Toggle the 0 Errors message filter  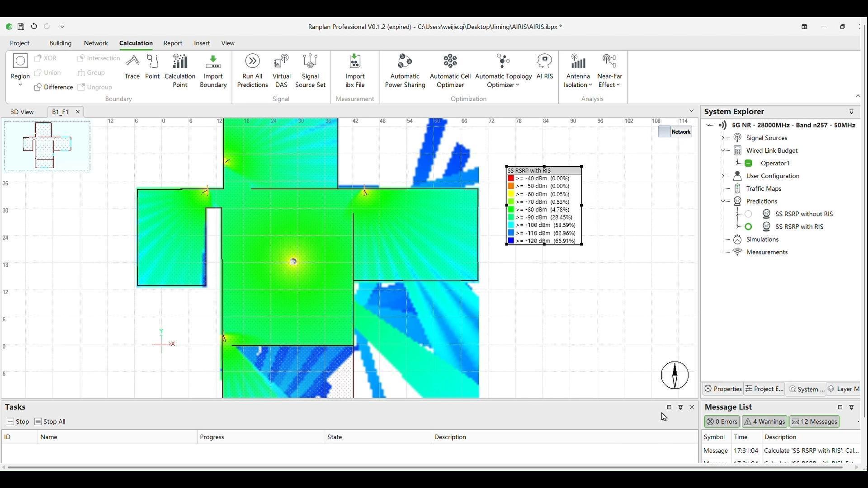point(722,422)
